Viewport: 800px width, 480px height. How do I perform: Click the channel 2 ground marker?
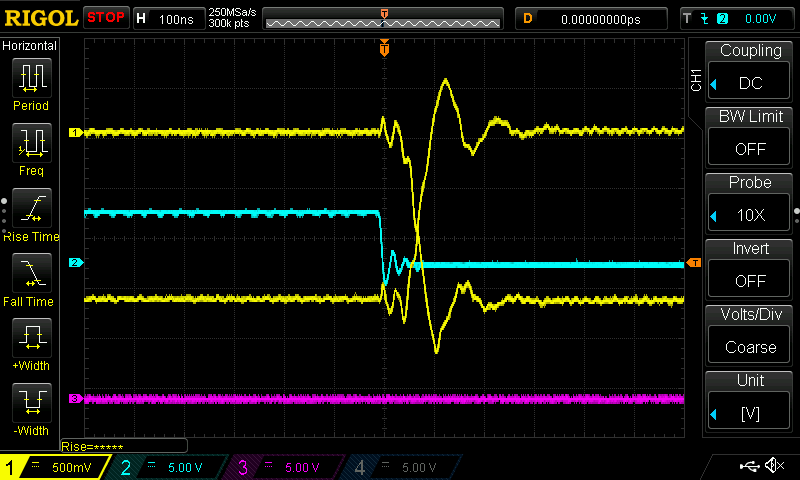[76, 263]
